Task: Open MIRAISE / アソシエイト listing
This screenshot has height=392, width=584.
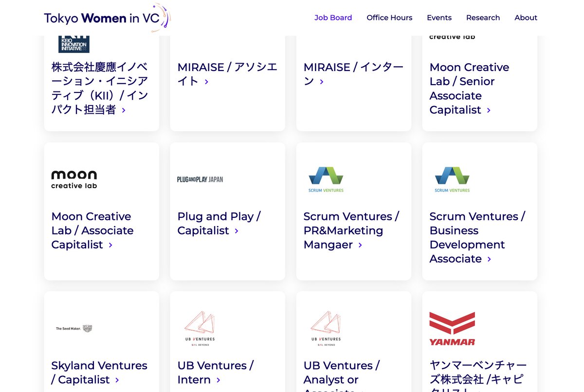Action: pyautogui.click(x=227, y=74)
